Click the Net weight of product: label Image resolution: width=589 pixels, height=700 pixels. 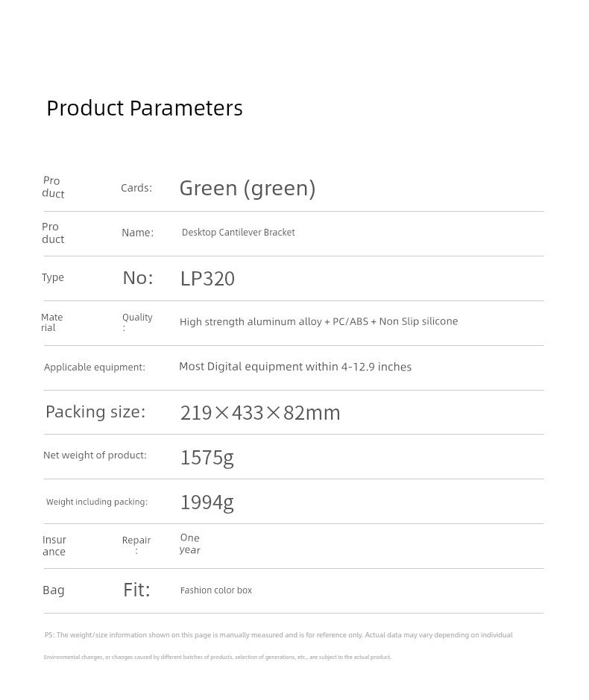(95, 455)
